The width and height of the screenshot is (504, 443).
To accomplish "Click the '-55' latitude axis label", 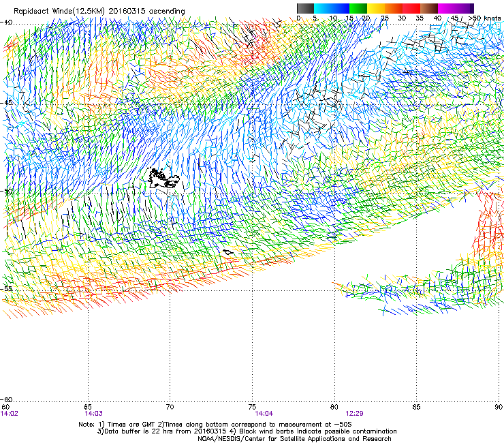I will tap(6, 288).
